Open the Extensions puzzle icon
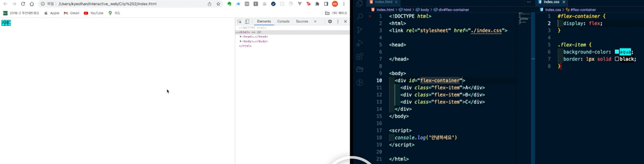The image size is (644, 164). click(317, 4)
